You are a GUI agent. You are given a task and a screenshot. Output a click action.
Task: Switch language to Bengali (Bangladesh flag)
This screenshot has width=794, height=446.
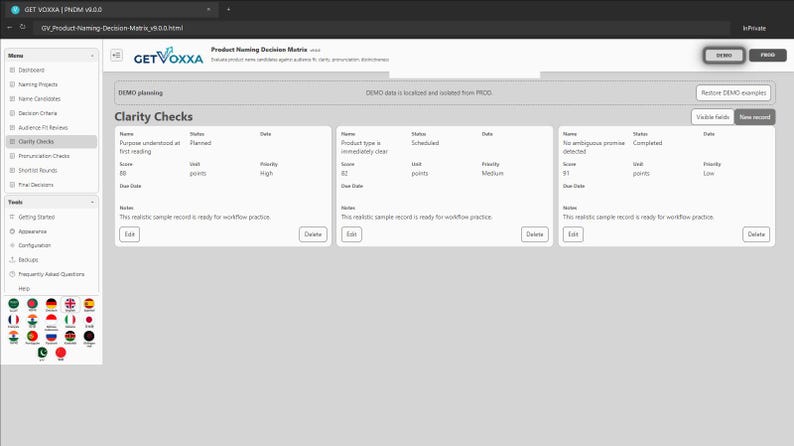point(32,304)
